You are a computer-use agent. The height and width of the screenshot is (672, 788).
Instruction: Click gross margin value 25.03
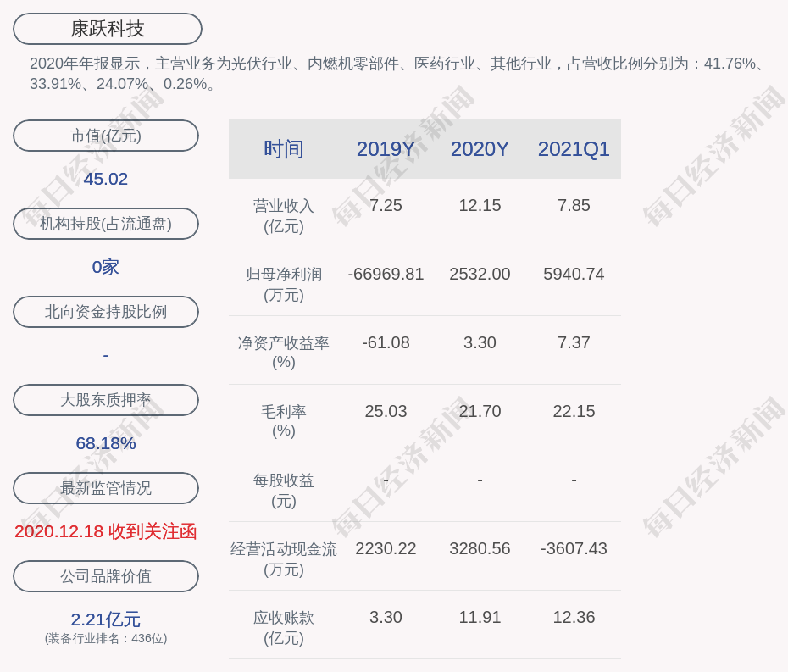coord(386,412)
